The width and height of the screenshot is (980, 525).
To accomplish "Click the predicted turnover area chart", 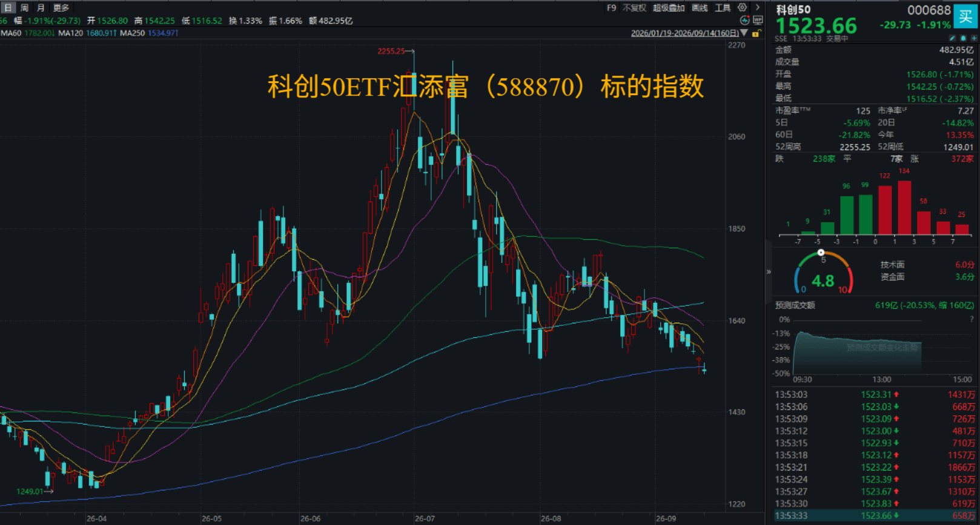I will tap(857, 352).
